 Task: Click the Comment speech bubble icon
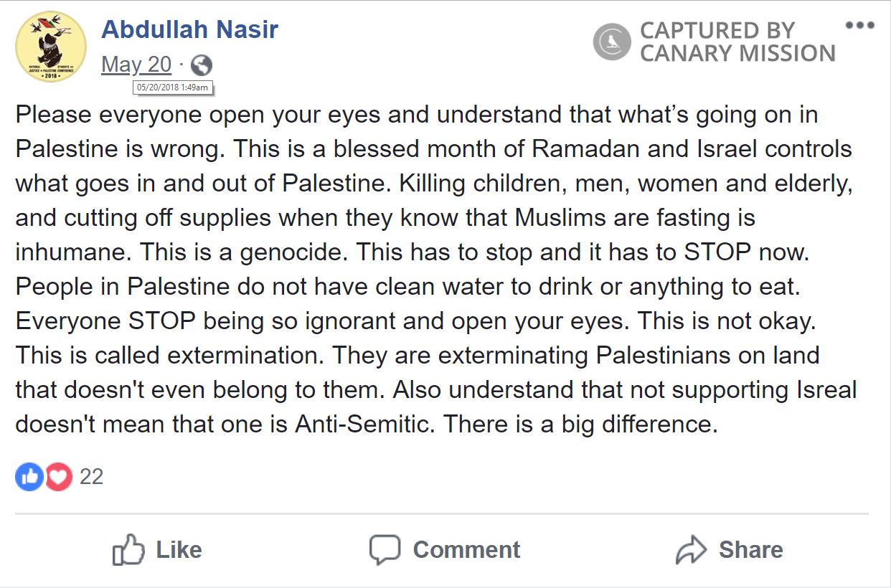386,549
